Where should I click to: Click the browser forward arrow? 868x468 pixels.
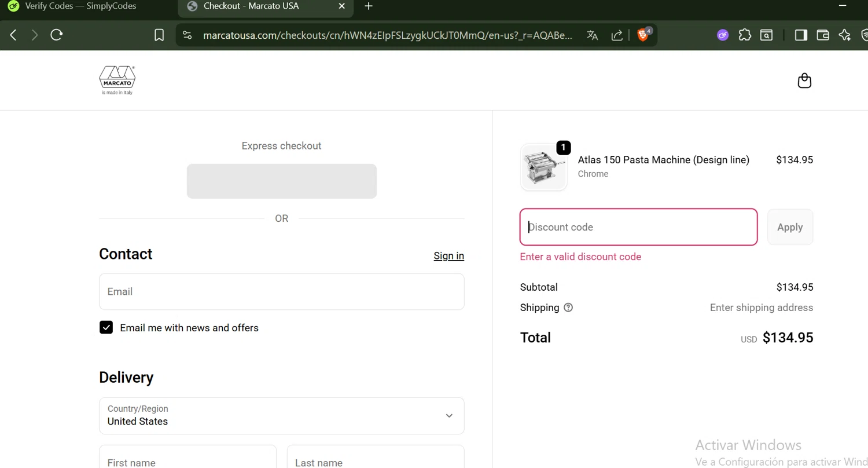click(35, 35)
